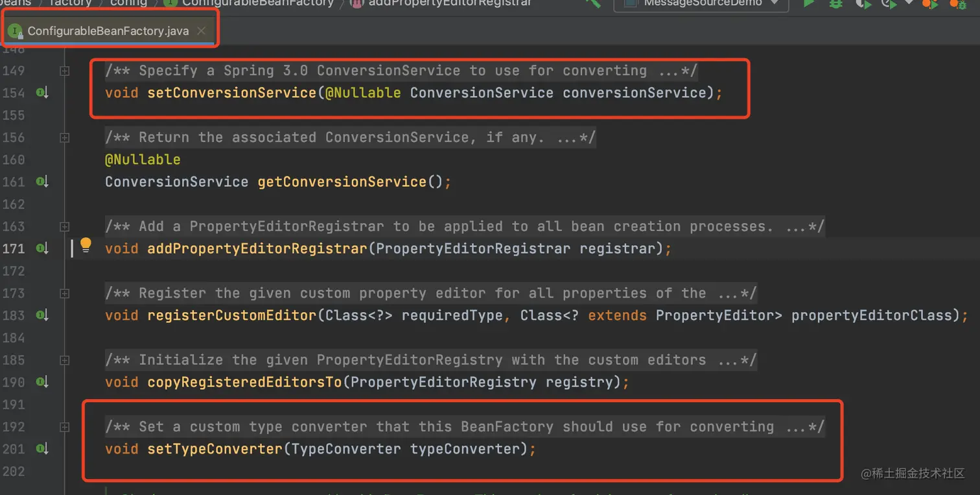980x495 pixels.
Task: Open the config package in the breadcrumb bar
Action: pos(128,3)
